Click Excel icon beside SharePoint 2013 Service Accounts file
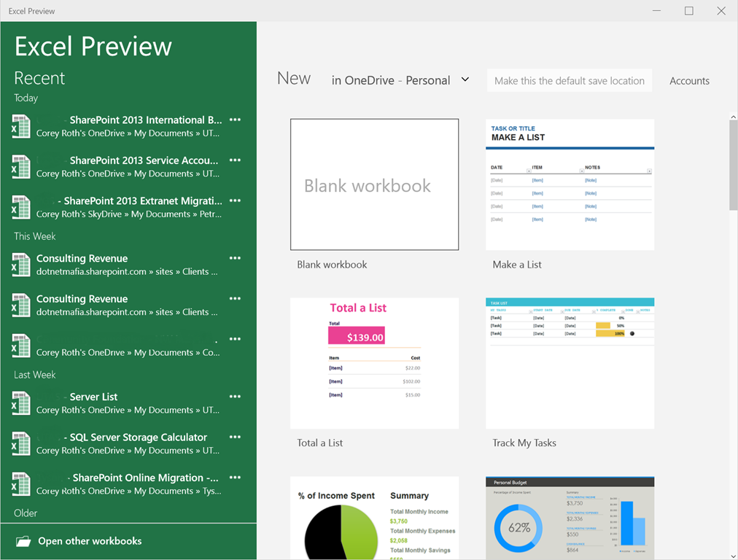 tap(20, 166)
